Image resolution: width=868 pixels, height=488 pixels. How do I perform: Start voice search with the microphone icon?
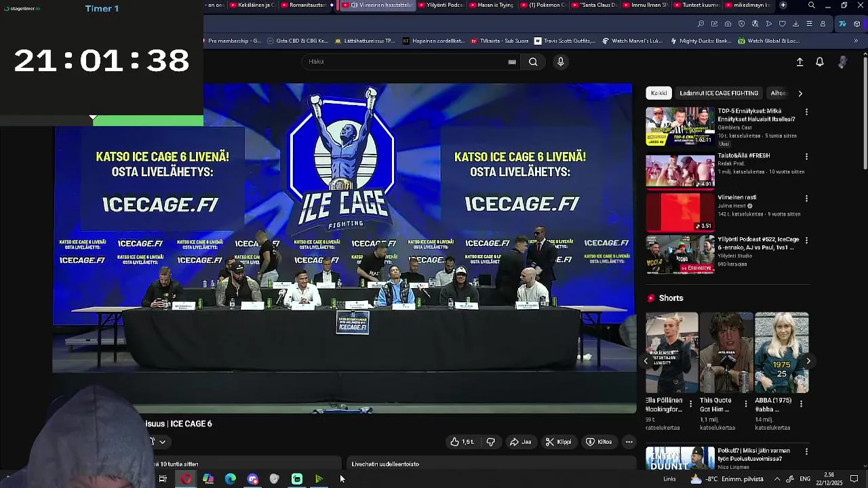[x=560, y=62]
